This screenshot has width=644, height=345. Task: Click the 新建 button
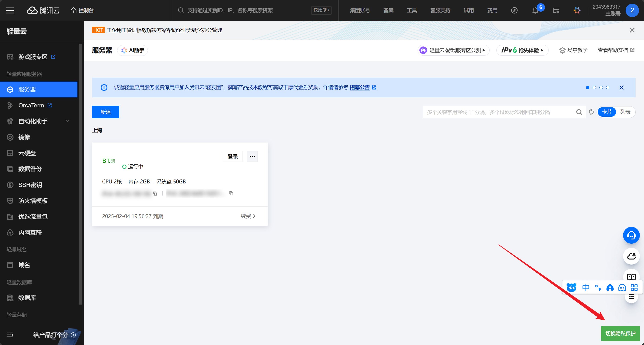point(106,112)
